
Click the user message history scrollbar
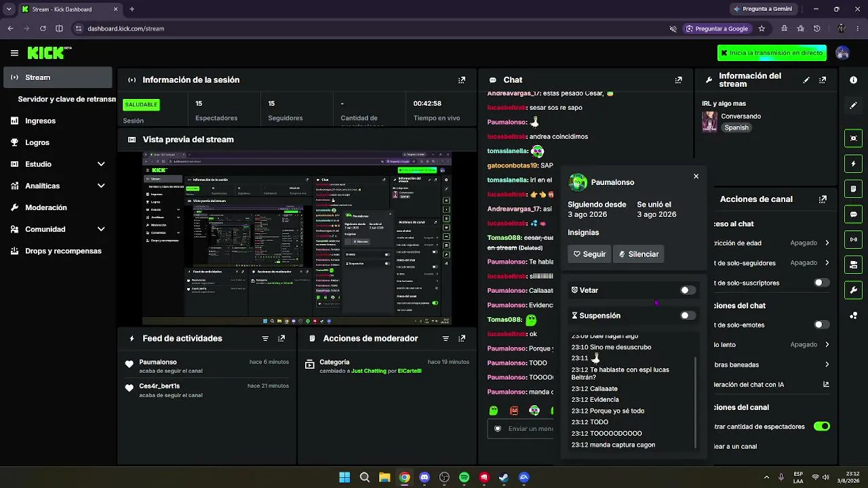696,403
